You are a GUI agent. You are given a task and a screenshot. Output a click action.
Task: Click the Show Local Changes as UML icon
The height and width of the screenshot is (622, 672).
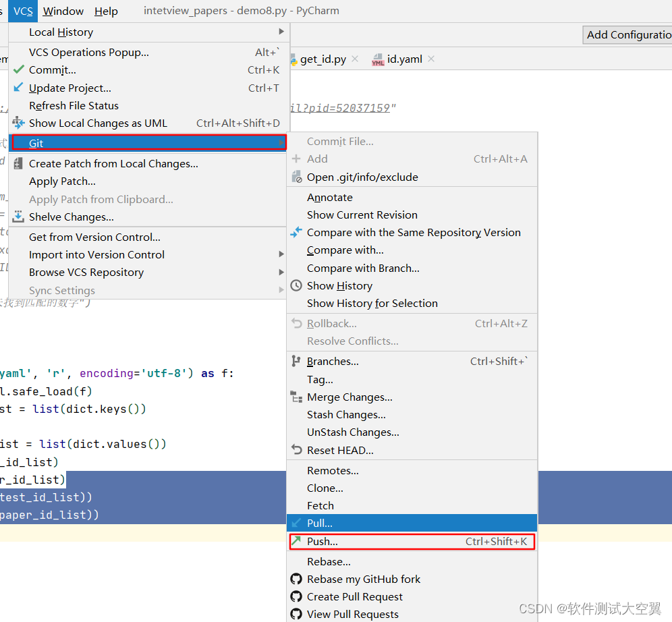click(18, 123)
